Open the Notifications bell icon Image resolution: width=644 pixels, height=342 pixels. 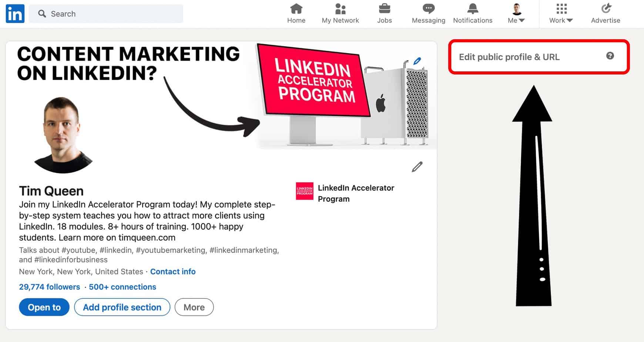click(473, 9)
